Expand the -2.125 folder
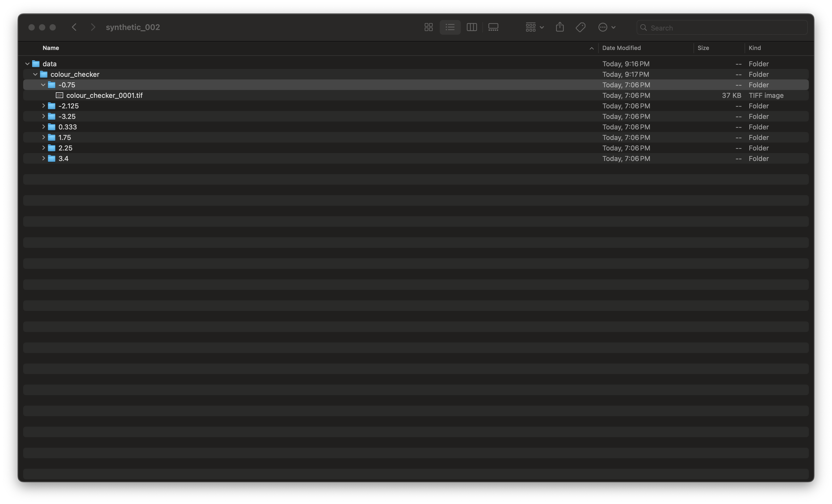The image size is (832, 504). [43, 106]
